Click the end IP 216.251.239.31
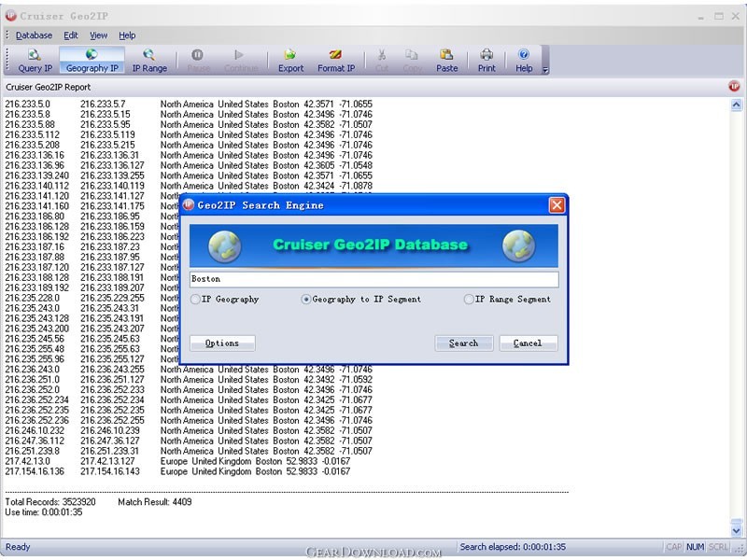This screenshot has width=747, height=560. 109,451
